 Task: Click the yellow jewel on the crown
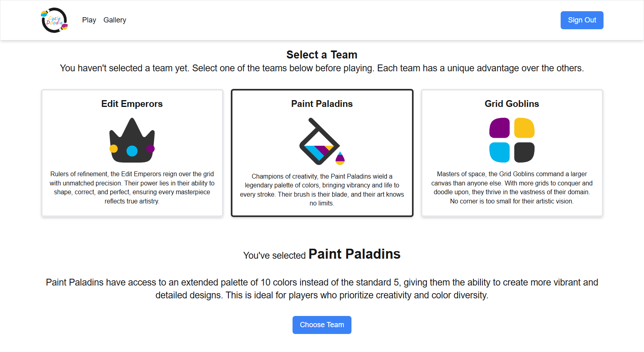click(114, 149)
